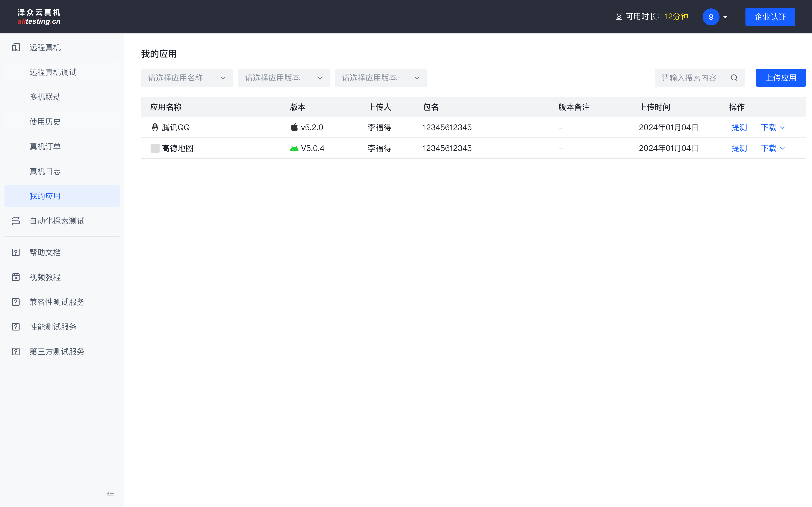Go to 远程真机调试 menu item
The width and height of the screenshot is (812, 507).
(53, 72)
